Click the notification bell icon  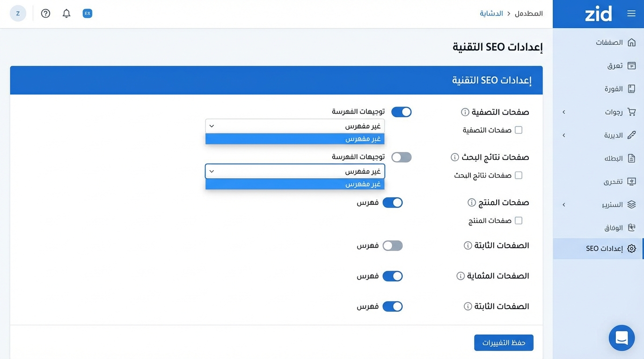coord(66,14)
